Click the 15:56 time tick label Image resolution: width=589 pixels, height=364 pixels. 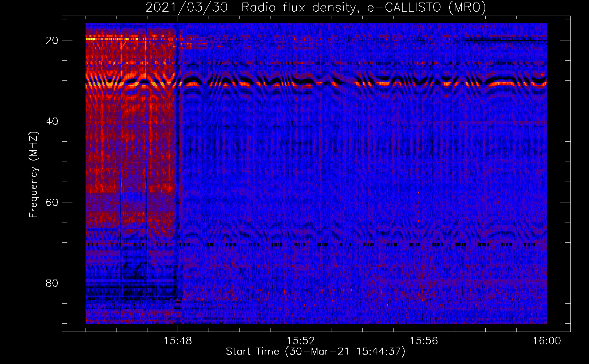click(424, 341)
